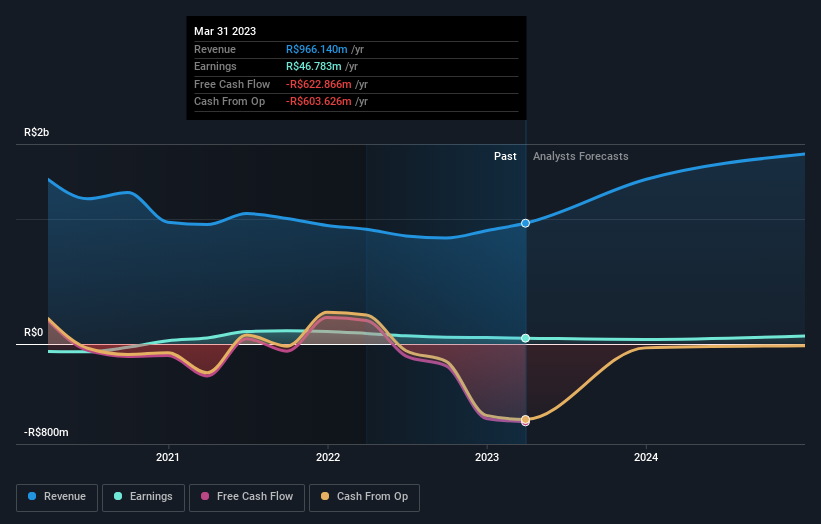The height and width of the screenshot is (524, 821).
Task: Click the R$966.140m revenue value
Action: pos(317,49)
